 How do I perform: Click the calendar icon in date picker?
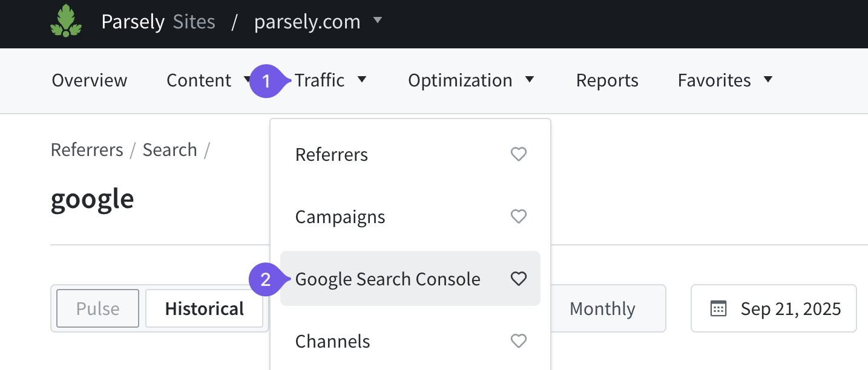718,309
